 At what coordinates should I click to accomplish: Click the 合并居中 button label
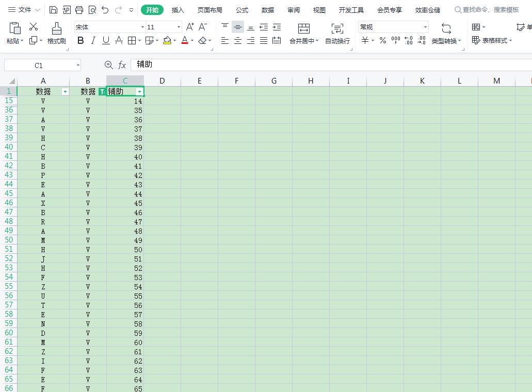coord(302,41)
